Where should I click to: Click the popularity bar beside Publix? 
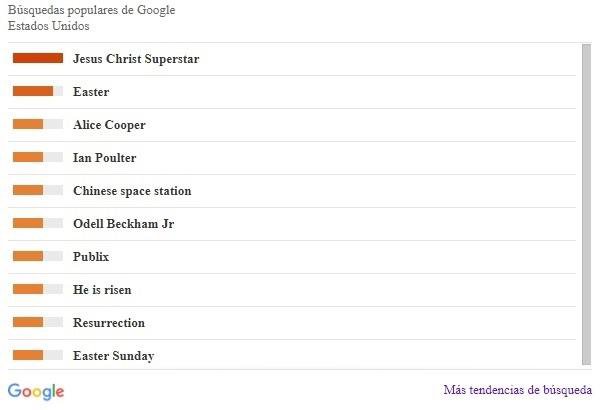pos(38,257)
